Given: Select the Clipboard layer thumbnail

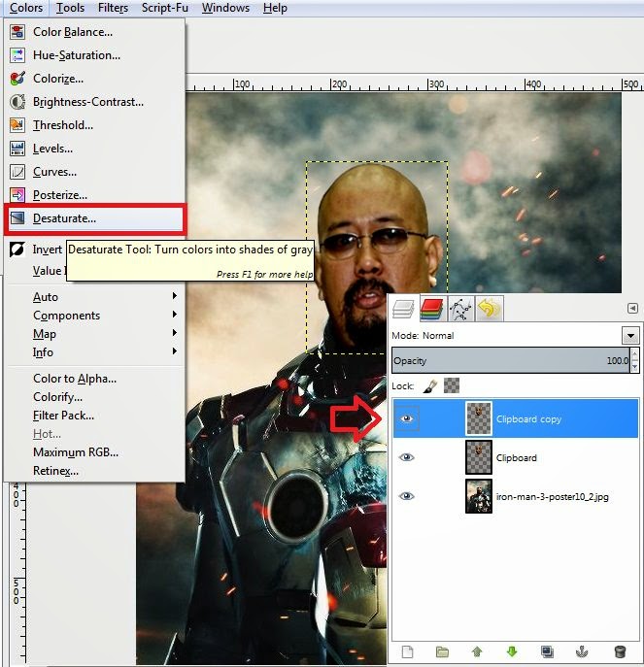Looking at the screenshot, I should pos(479,457).
